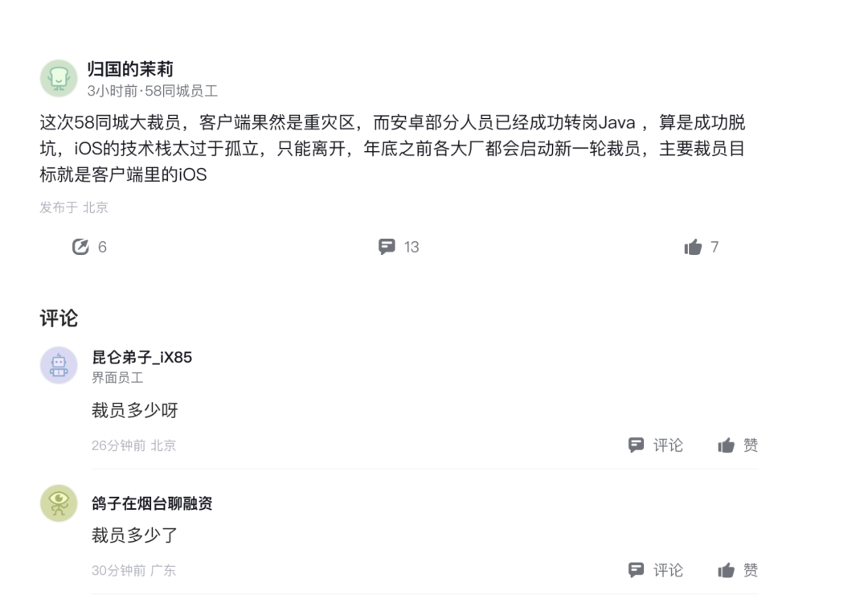The width and height of the screenshot is (868, 599).
Task: Click 评论 label on 鸽子在烟台聊融资's comment
Action: pos(668,570)
